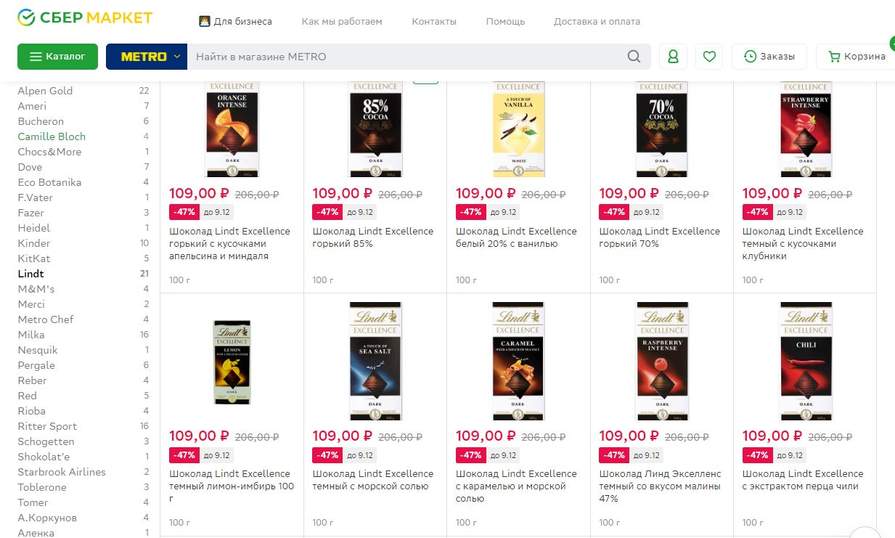Filter by brand Shokolat'e
The image size is (895, 538).
click(43, 457)
